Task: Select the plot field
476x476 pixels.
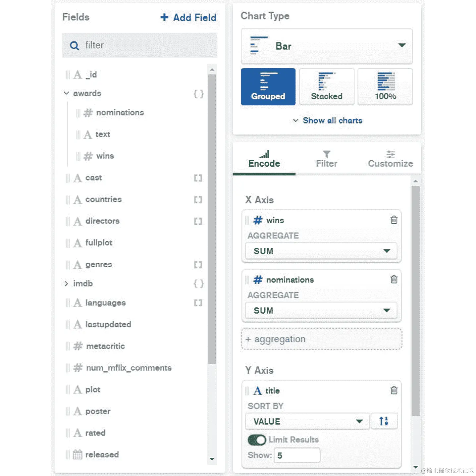Action: click(x=93, y=390)
